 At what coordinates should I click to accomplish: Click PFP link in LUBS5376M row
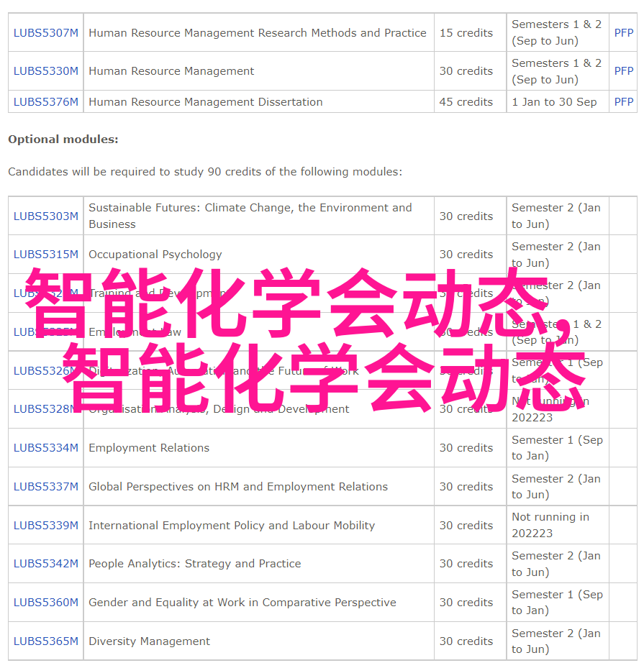(x=624, y=102)
